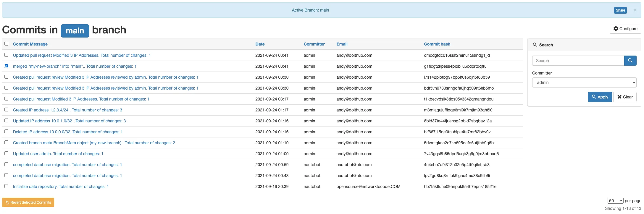
Task: Select checkbox for Created IP address 1.2.3.4/24
Action: [7, 110]
